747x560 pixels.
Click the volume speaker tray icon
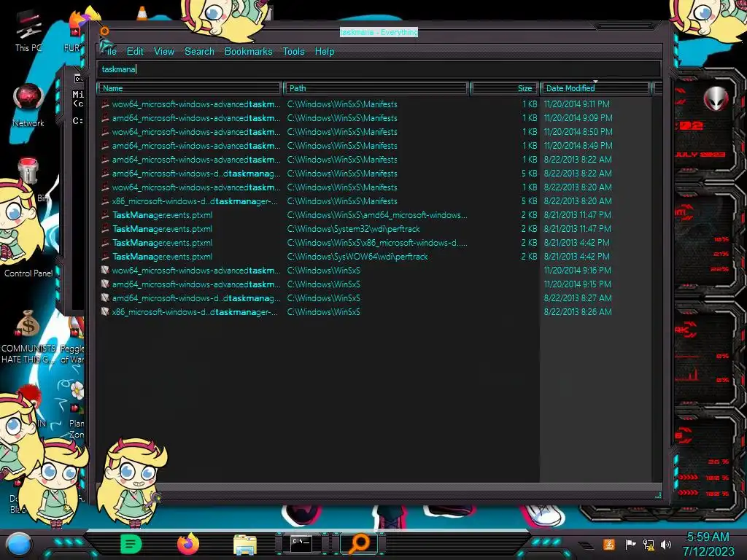point(666,544)
